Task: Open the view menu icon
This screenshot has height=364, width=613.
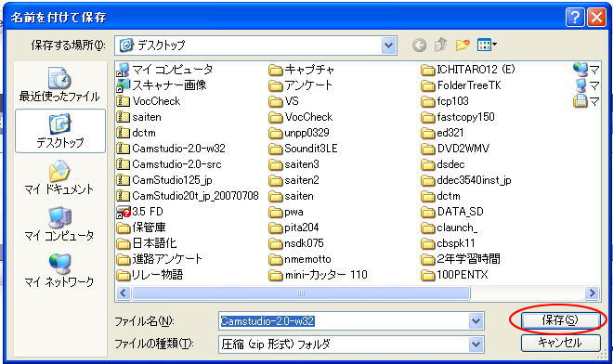Action: [487, 45]
